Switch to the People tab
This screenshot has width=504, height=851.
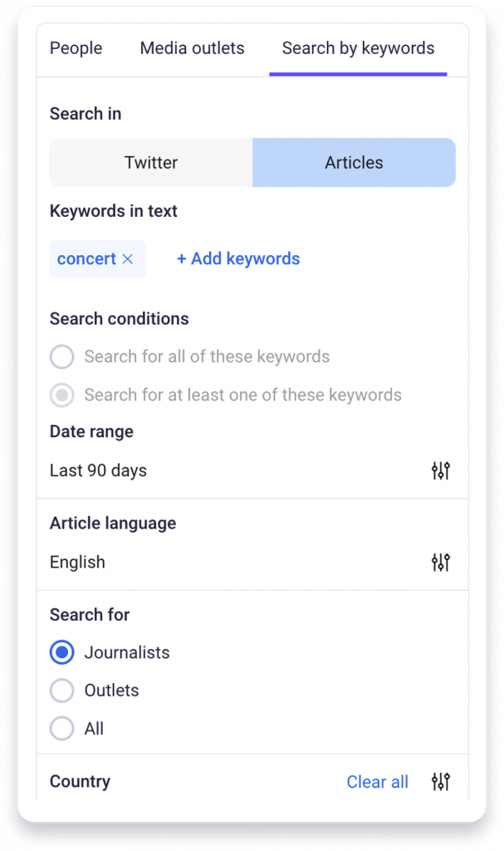(x=76, y=48)
